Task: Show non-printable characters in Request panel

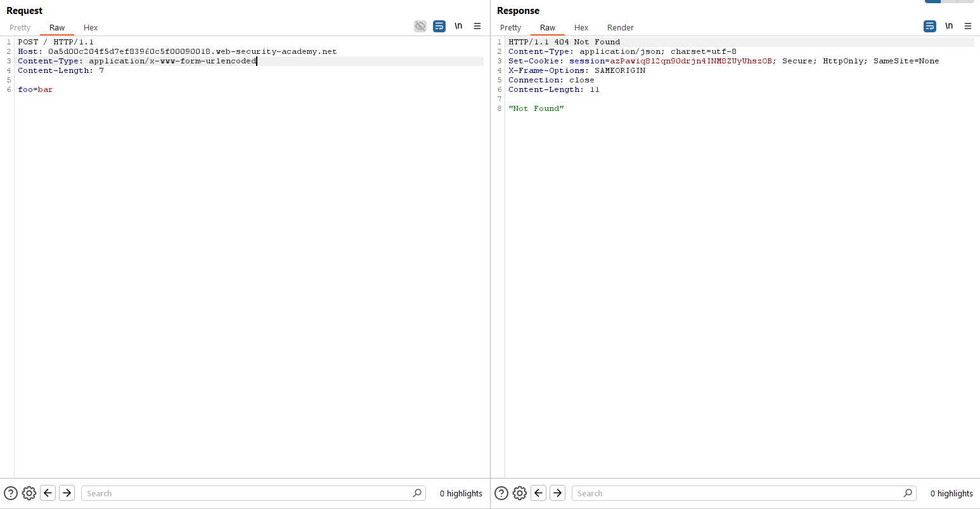Action: (x=458, y=26)
